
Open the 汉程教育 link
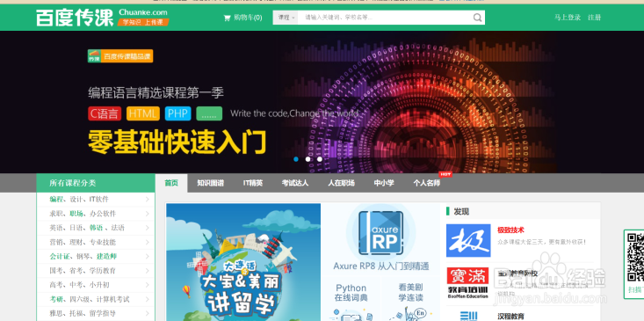pos(510,317)
